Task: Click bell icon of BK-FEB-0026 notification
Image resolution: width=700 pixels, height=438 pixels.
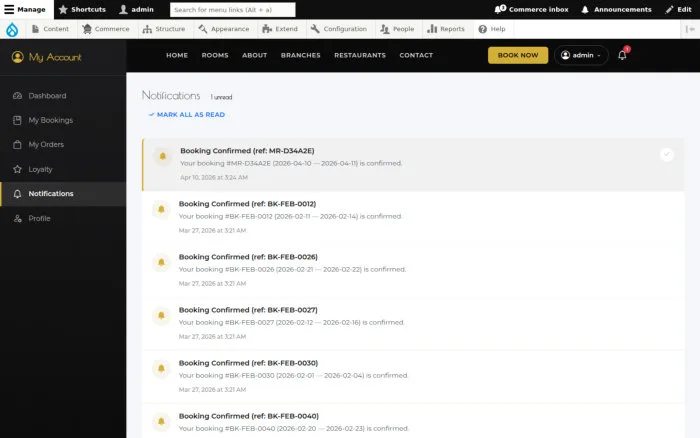Action: (x=161, y=263)
